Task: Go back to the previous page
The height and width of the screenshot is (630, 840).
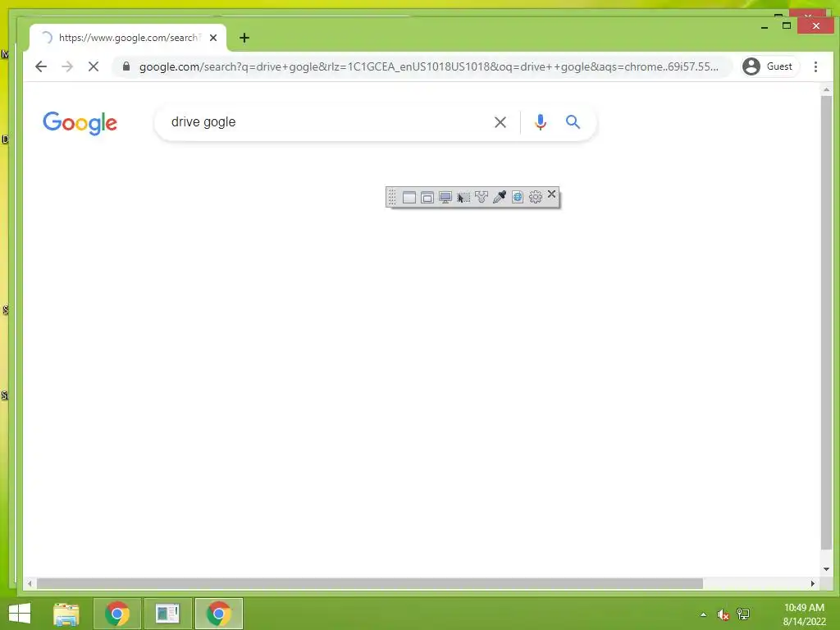Action: [41, 66]
